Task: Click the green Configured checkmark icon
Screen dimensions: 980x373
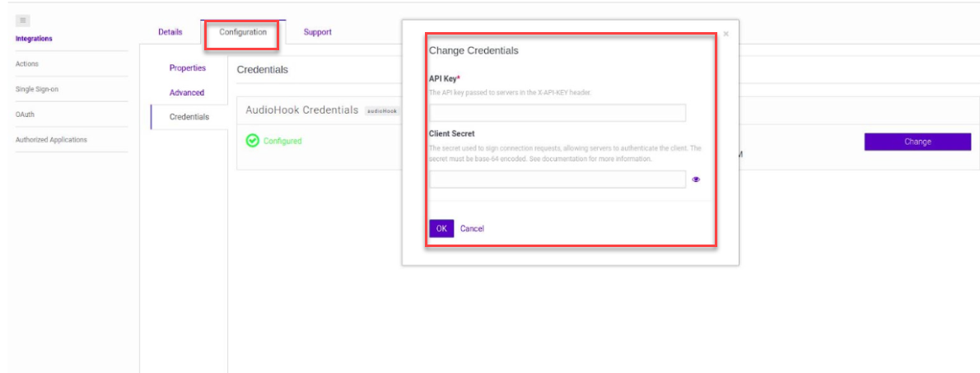Action: tap(253, 141)
